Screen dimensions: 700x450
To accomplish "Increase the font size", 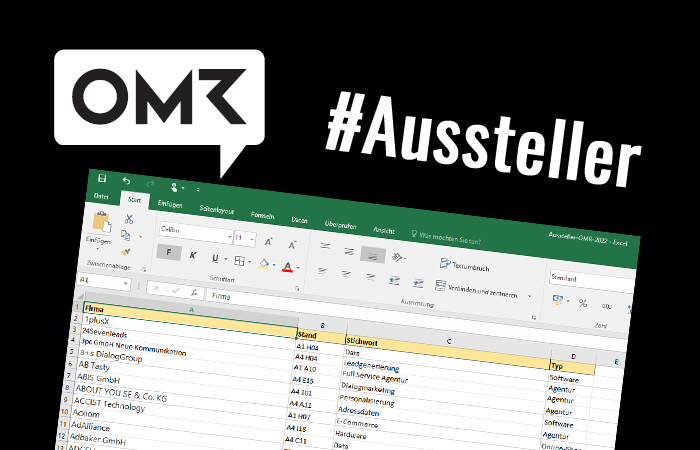I will tap(269, 242).
